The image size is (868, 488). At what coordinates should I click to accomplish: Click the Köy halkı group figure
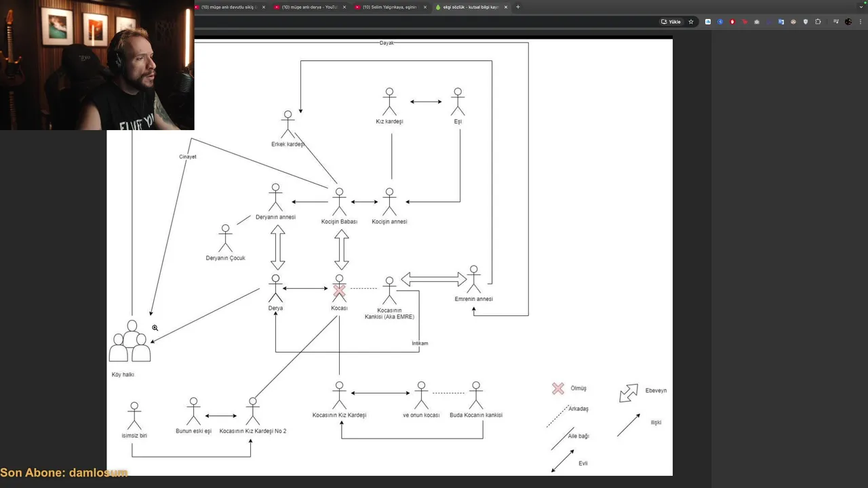coord(130,341)
